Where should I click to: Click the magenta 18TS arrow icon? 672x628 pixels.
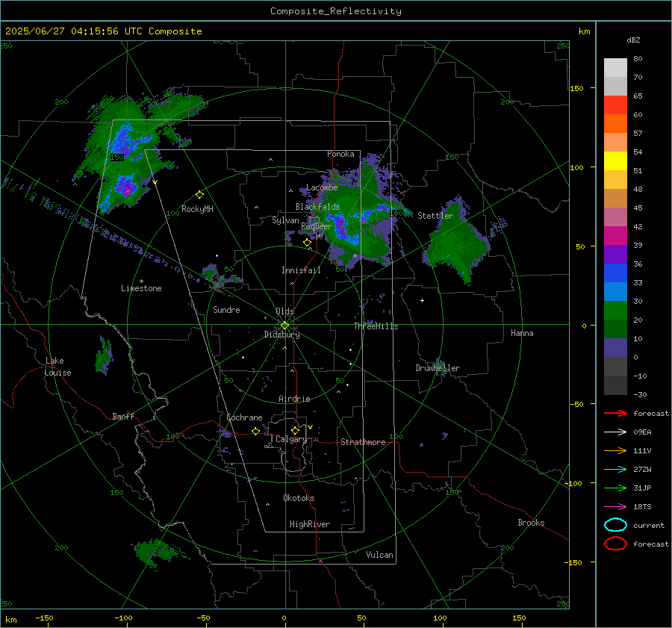[615, 507]
